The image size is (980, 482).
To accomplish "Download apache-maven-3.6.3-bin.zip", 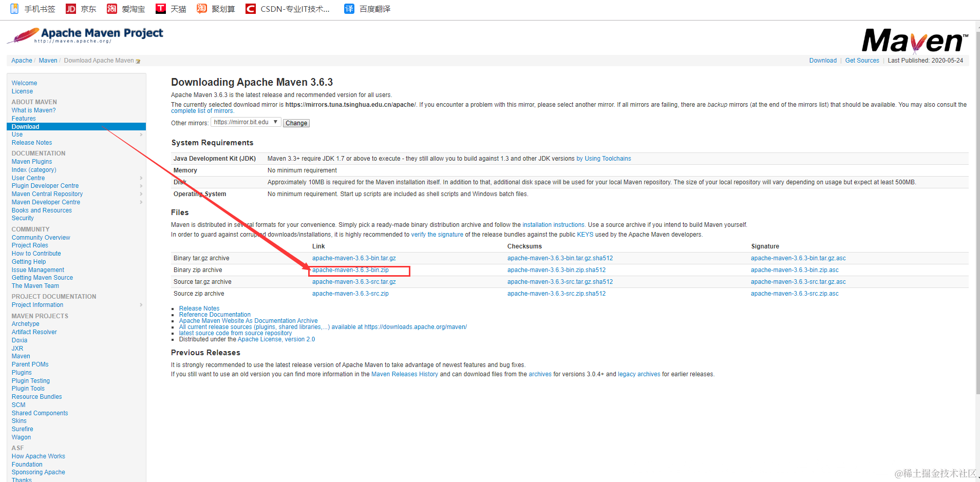I will 350,270.
